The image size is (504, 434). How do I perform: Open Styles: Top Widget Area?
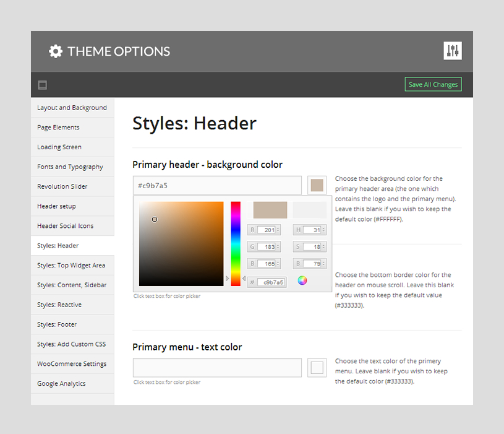(x=72, y=265)
